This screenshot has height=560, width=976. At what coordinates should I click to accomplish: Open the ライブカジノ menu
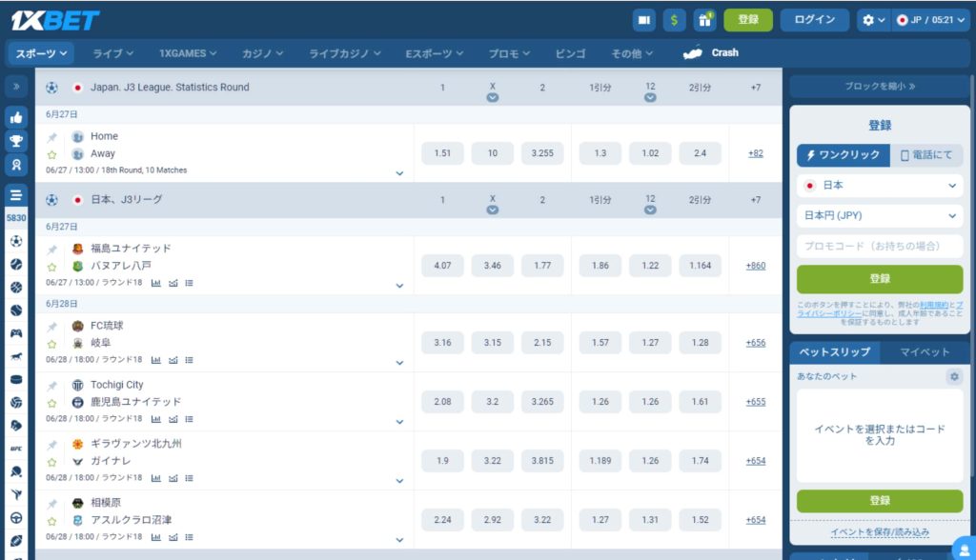(345, 53)
